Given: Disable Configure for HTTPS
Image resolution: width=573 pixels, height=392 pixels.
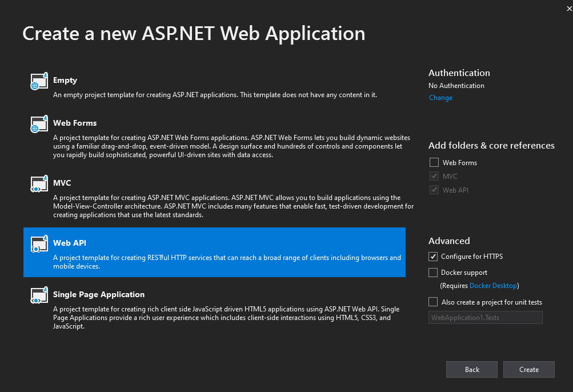Looking at the screenshot, I should tap(432, 257).
